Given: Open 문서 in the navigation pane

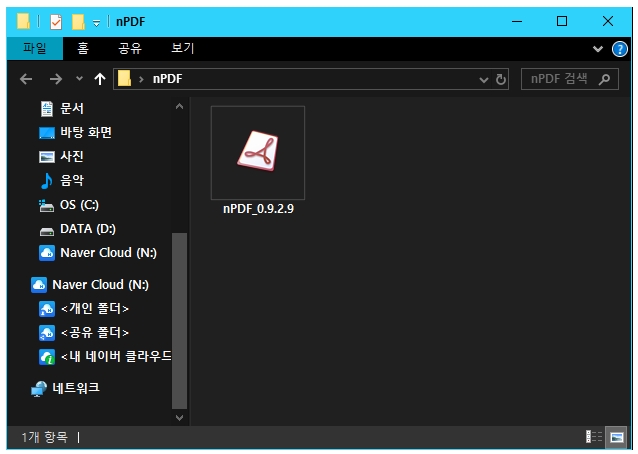Looking at the screenshot, I should [x=72, y=109].
